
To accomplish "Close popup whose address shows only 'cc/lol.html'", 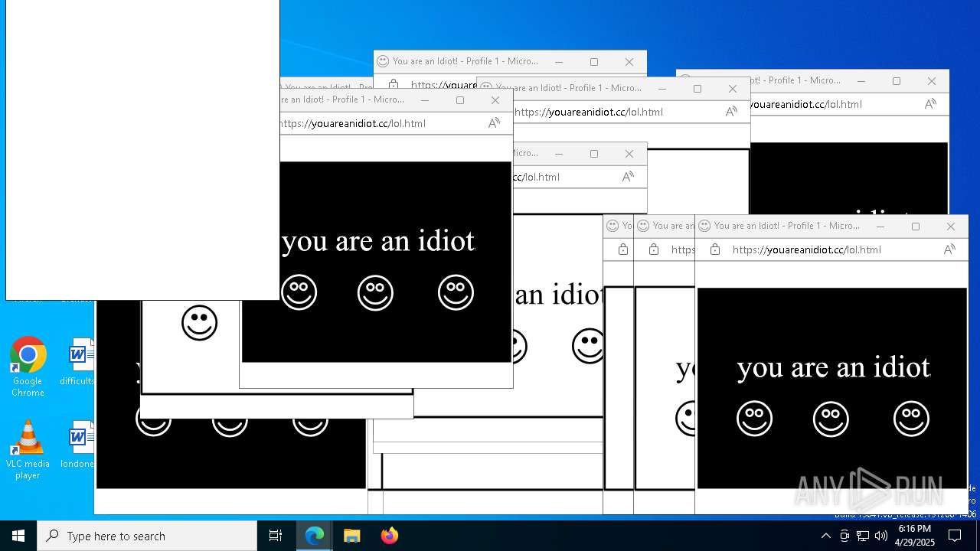I will 629,154.
